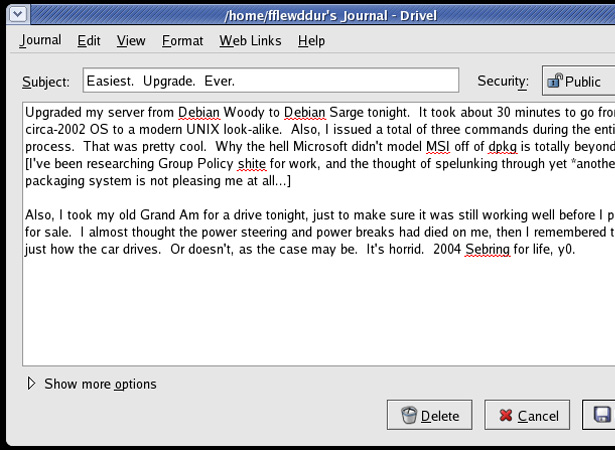
Task: Click the Cancel button
Action: point(527,415)
